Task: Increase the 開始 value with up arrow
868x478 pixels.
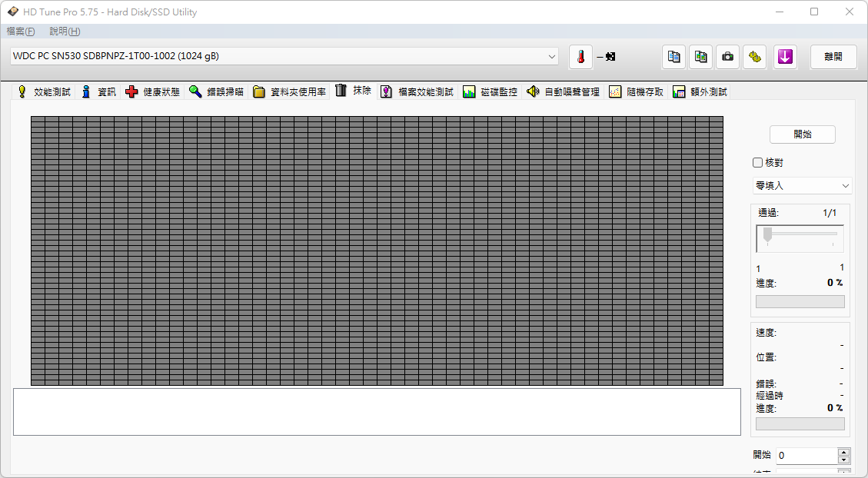Action: 843,452
